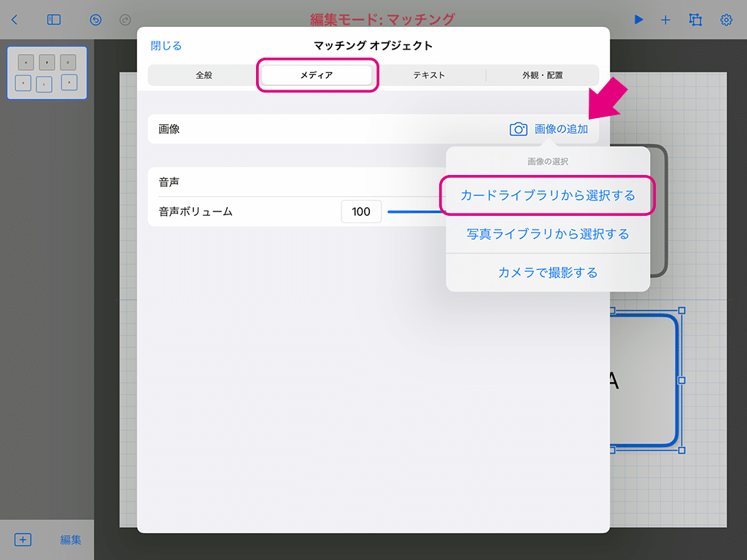
Task: Switch to the テキスト tab
Action: [429, 75]
